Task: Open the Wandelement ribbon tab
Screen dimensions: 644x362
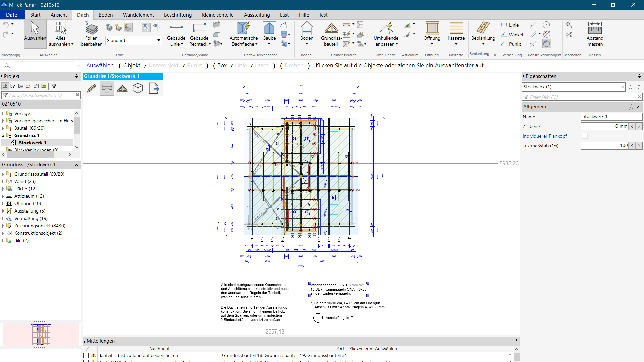Action: (138, 15)
